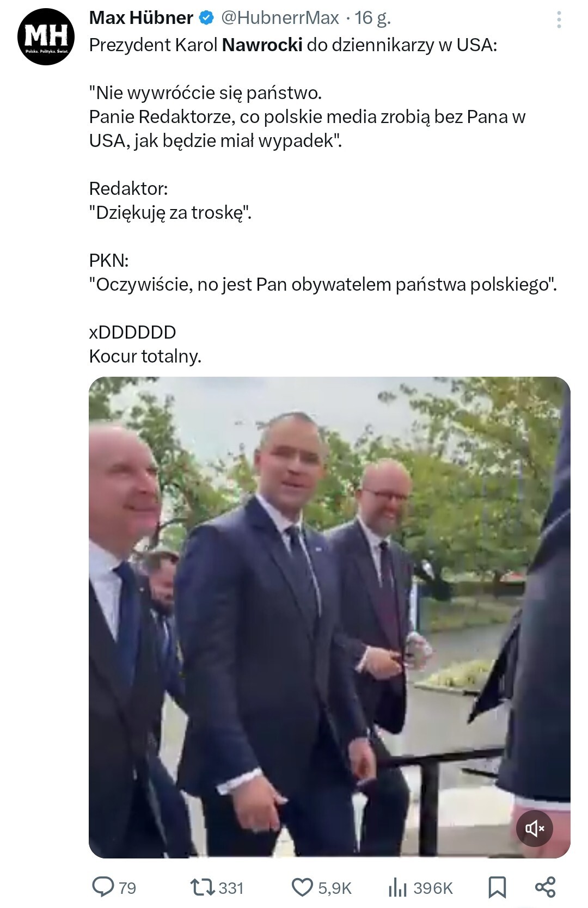Click the tweet text 'Kocur totalny.'

coord(145,356)
